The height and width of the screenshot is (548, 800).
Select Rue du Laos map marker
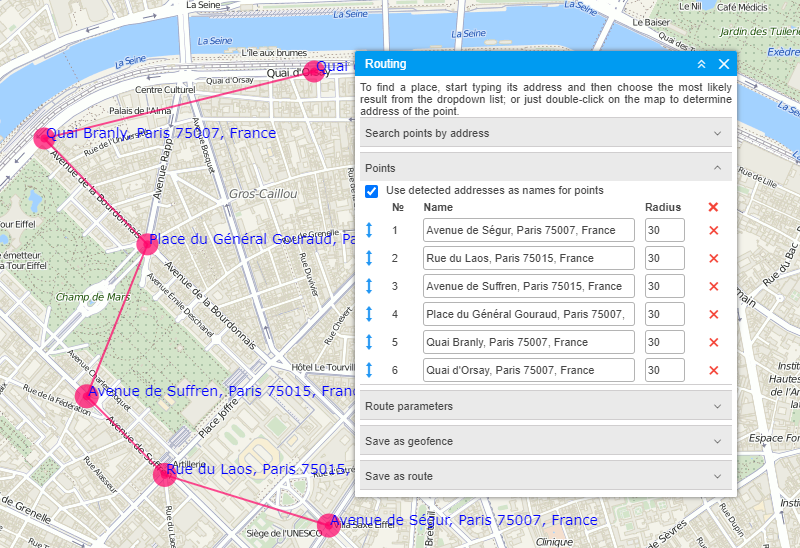165,475
